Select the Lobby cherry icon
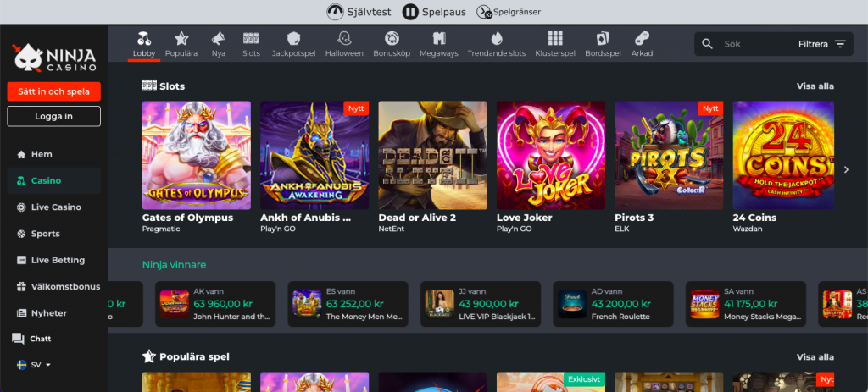This screenshot has height=392, width=868. [144, 39]
